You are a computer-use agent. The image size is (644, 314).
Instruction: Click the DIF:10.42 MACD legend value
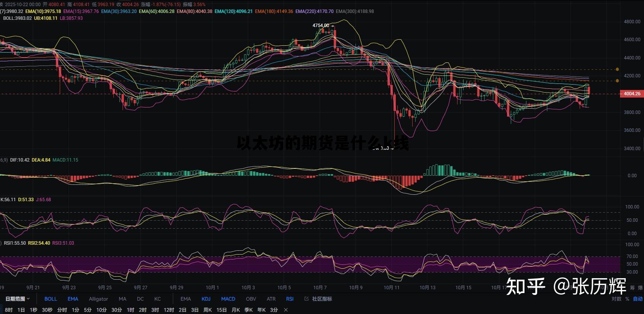(x=20, y=160)
